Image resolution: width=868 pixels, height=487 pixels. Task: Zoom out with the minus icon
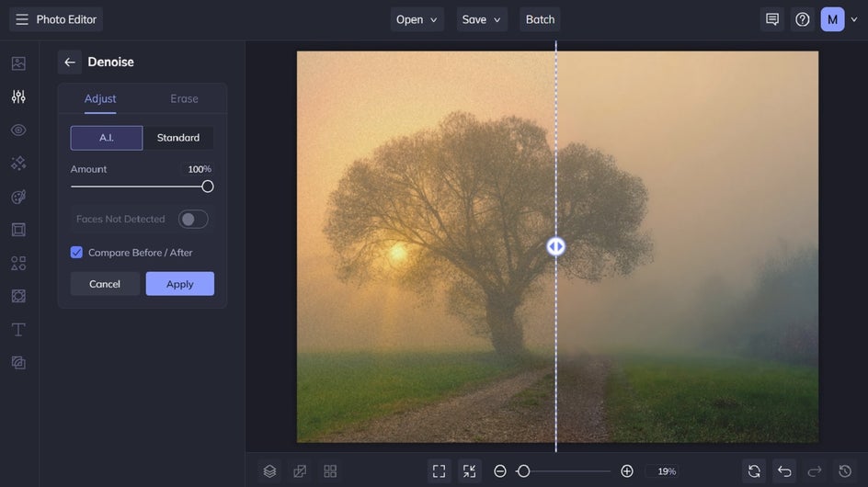[x=500, y=471]
